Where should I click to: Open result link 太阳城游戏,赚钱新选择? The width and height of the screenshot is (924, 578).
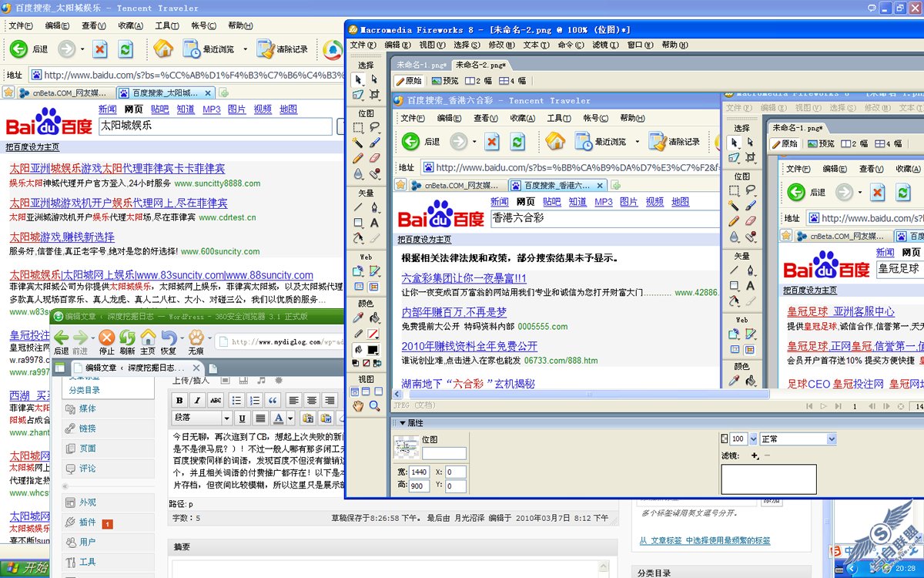[x=62, y=237]
